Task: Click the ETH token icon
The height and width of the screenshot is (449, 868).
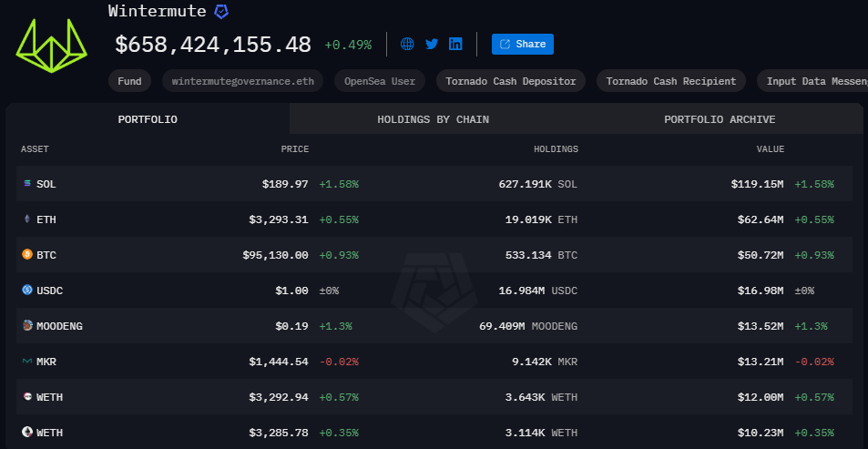Action: [x=27, y=219]
